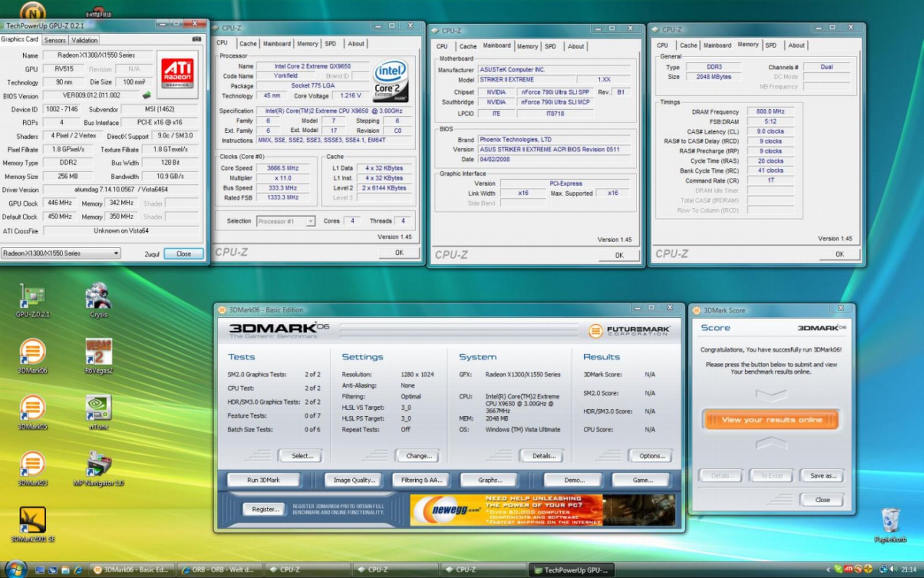This screenshot has width=924, height=578.
Task: Open SPD tab in Memory CPU-Z window
Action: click(771, 46)
